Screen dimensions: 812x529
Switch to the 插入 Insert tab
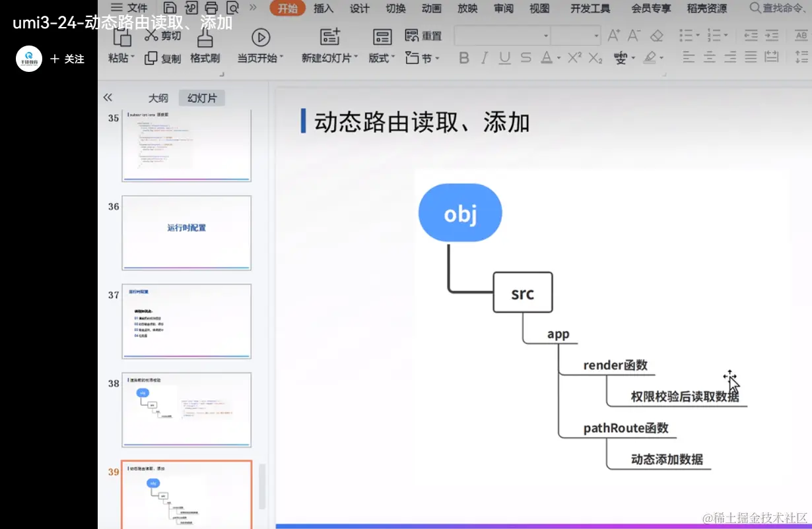[323, 9]
